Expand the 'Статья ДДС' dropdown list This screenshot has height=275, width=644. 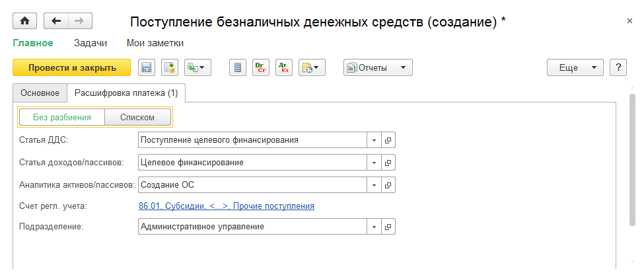(374, 140)
